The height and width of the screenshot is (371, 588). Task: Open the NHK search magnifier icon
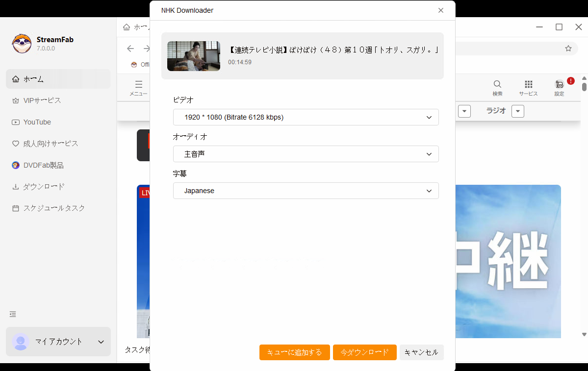[497, 85]
